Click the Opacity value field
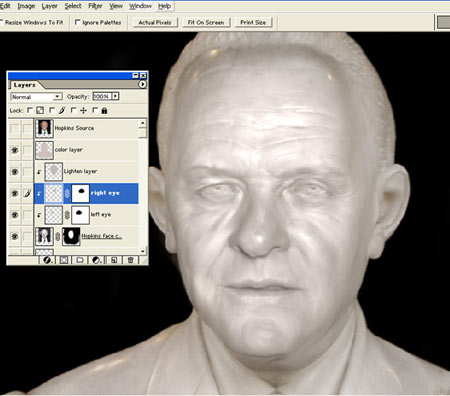The height and width of the screenshot is (396, 450). coord(101,96)
